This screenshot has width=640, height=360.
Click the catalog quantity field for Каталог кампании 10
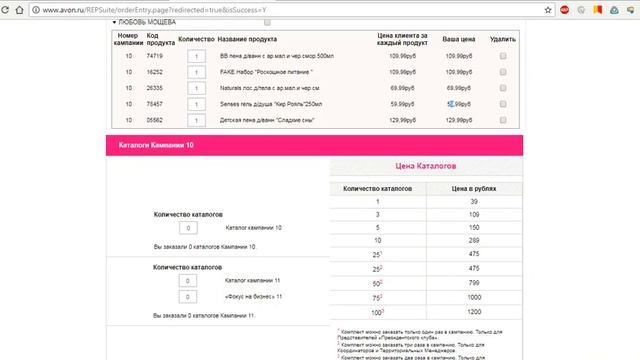pyautogui.click(x=188, y=228)
